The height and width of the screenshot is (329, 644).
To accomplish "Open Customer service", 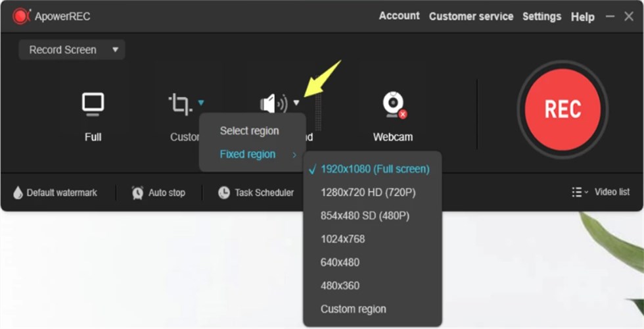I will [471, 16].
